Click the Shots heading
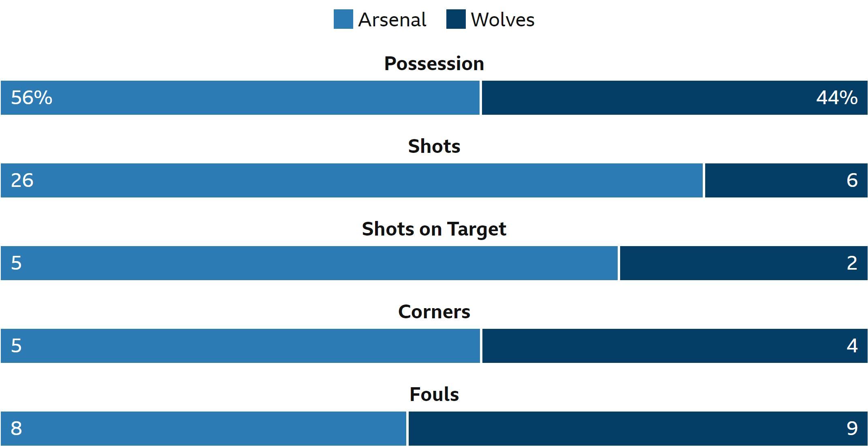 [434, 146]
